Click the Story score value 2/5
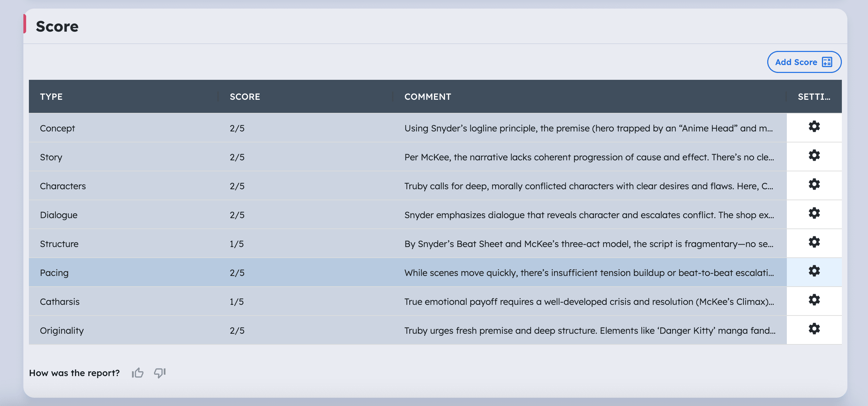The height and width of the screenshot is (406, 868). [x=237, y=157]
